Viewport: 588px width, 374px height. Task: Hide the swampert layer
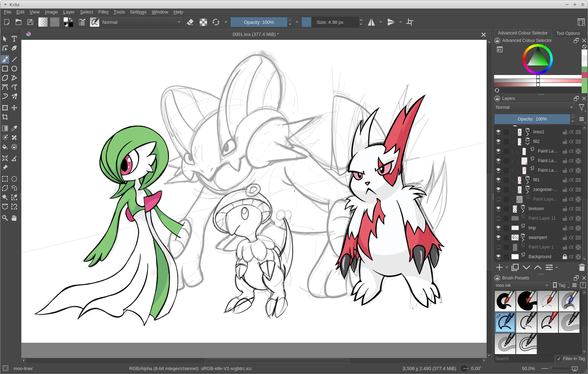(498, 237)
